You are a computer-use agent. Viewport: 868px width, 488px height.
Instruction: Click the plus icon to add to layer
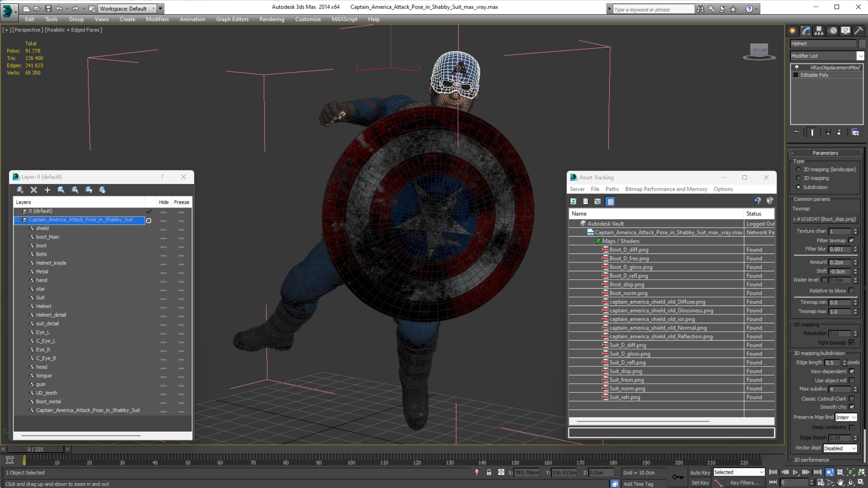(x=47, y=190)
